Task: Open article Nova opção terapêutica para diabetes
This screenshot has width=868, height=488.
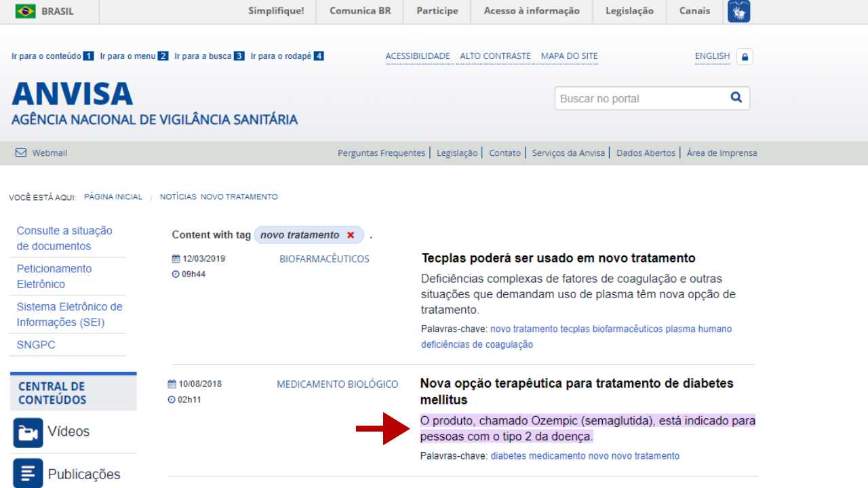Action: [x=577, y=392]
